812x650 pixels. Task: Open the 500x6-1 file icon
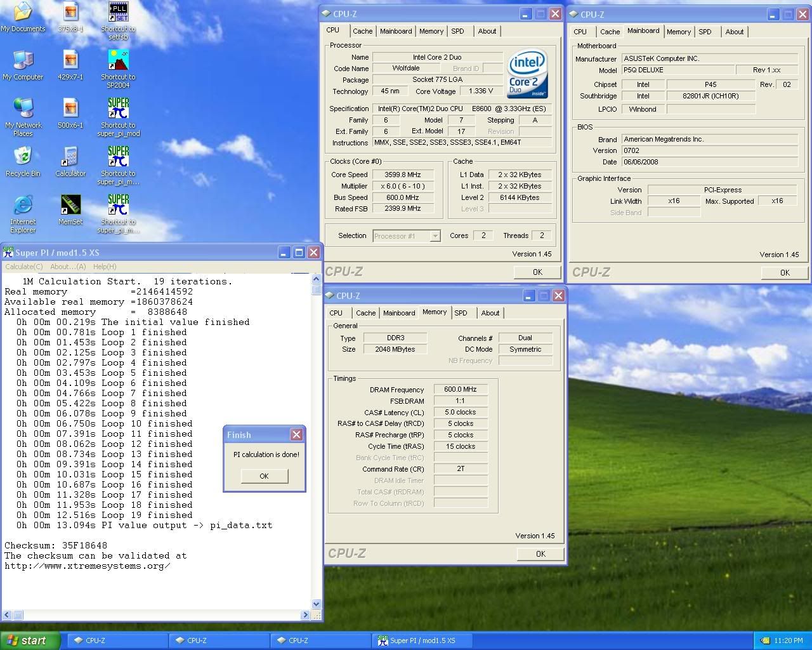click(x=70, y=113)
